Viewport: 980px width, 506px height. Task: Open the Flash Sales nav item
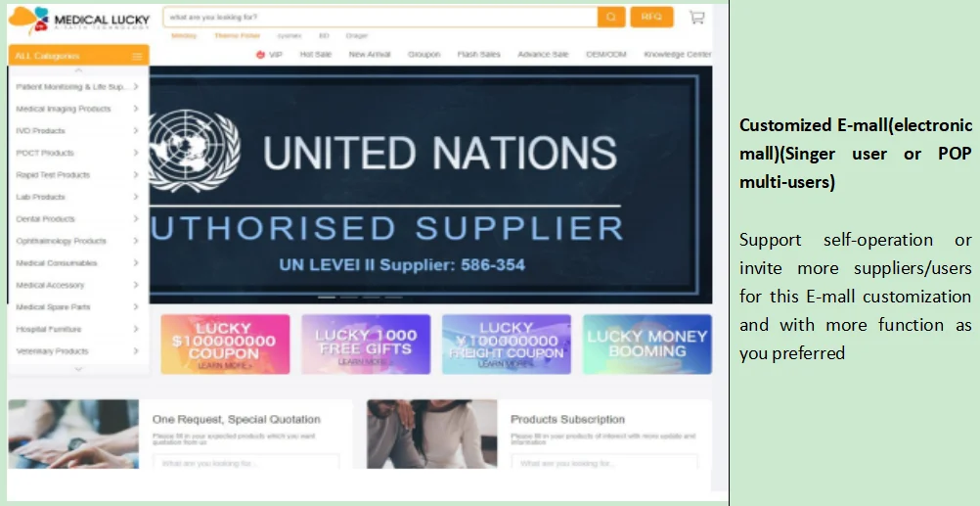(x=478, y=55)
